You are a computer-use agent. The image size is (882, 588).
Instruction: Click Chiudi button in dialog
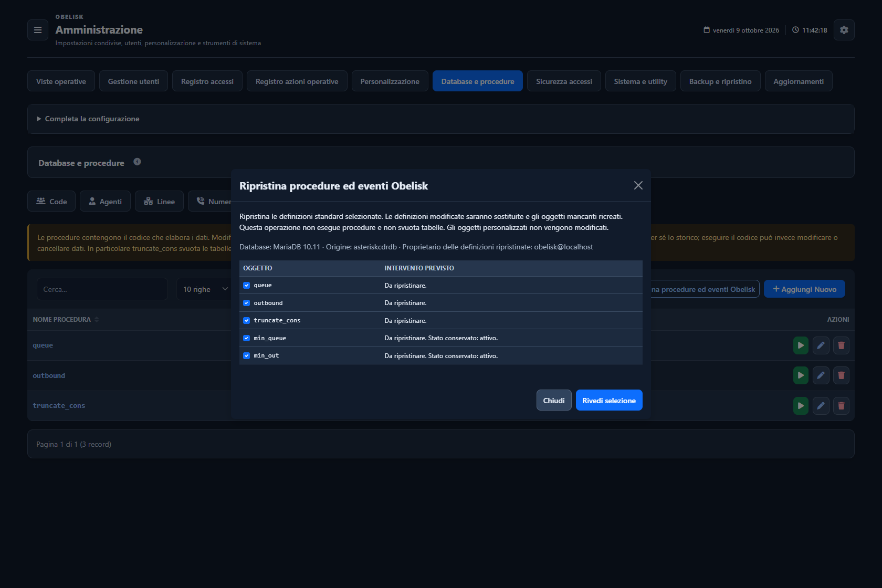click(554, 400)
